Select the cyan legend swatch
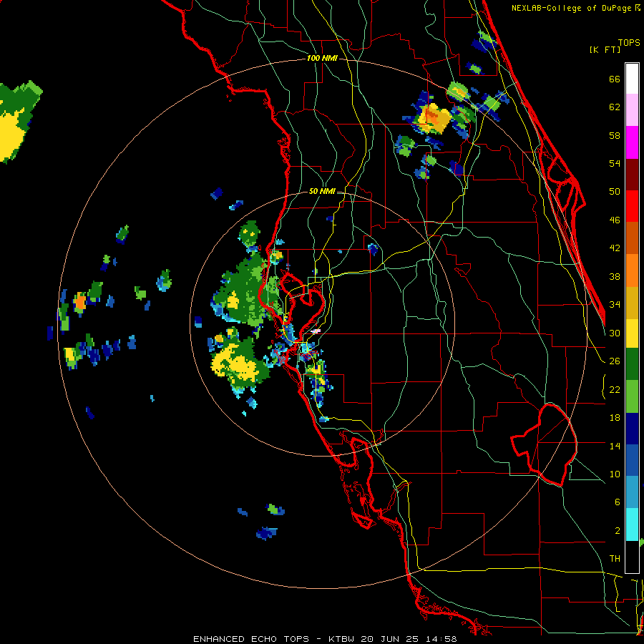 632,525
